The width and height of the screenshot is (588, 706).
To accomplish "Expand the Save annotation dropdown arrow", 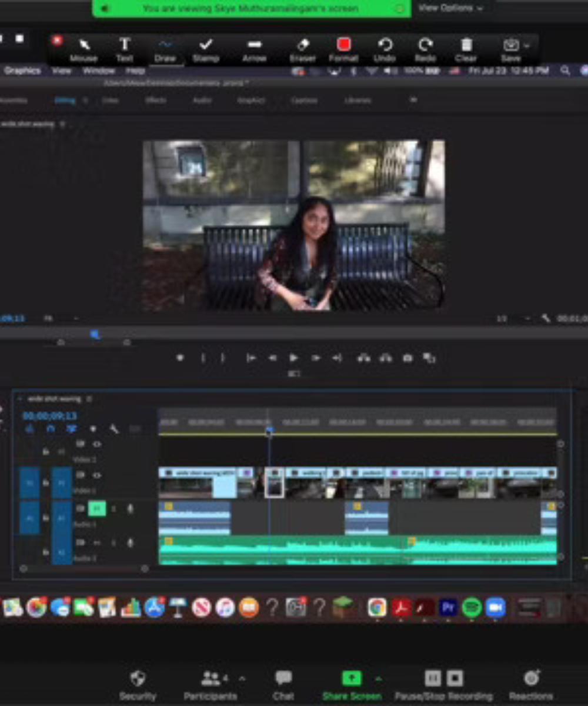I will [526, 45].
